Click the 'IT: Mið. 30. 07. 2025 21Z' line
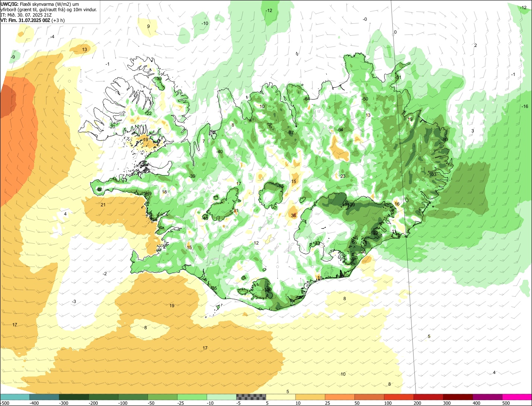 coord(26,15)
